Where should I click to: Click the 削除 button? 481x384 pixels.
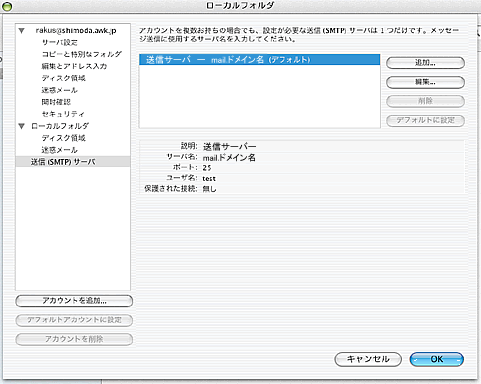coord(425,101)
